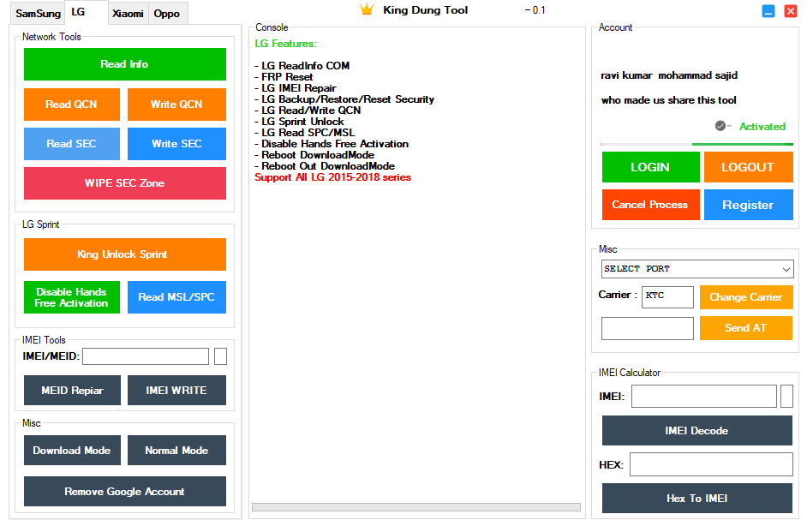Click the orange LOGOUT button
This screenshot has height=532, width=807.
point(748,167)
